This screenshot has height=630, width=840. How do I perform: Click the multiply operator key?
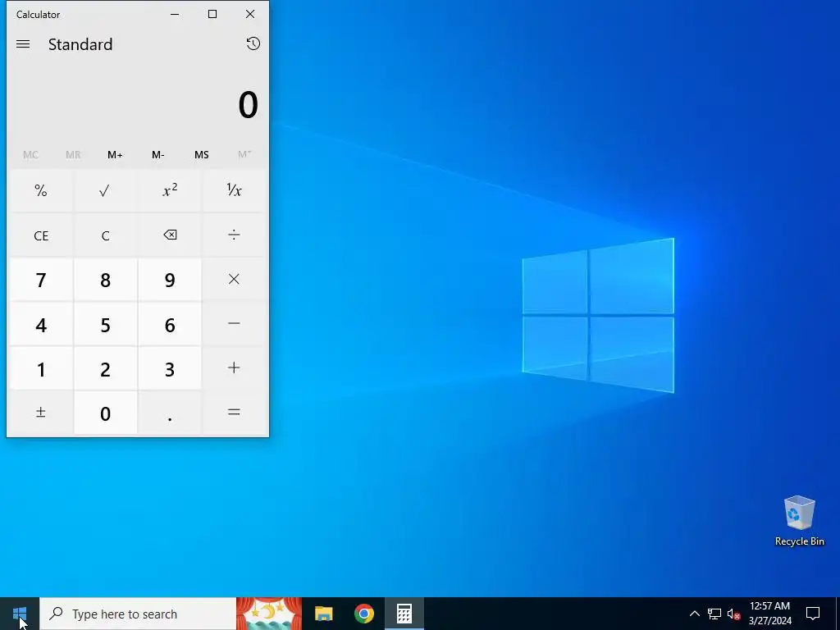[234, 279]
